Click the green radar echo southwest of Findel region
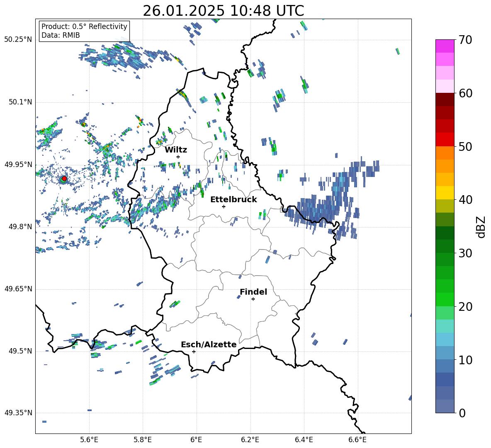The image size is (491, 448). coord(175,304)
